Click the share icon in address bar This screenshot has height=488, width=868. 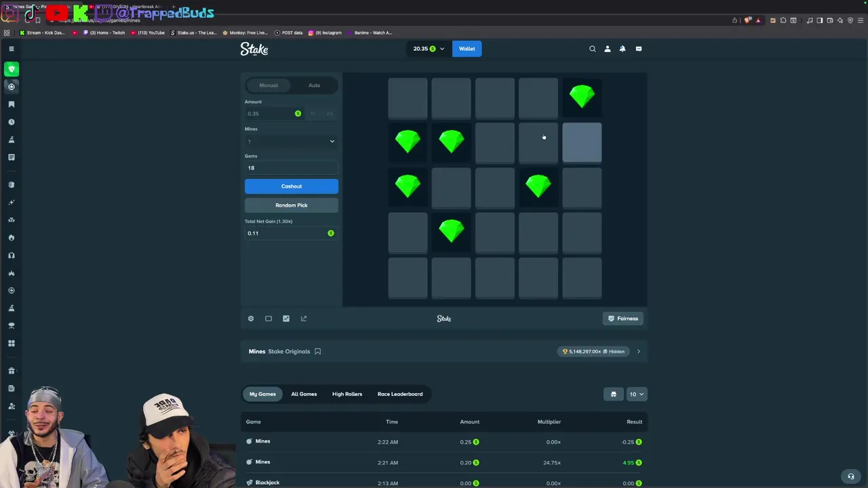tap(734, 20)
